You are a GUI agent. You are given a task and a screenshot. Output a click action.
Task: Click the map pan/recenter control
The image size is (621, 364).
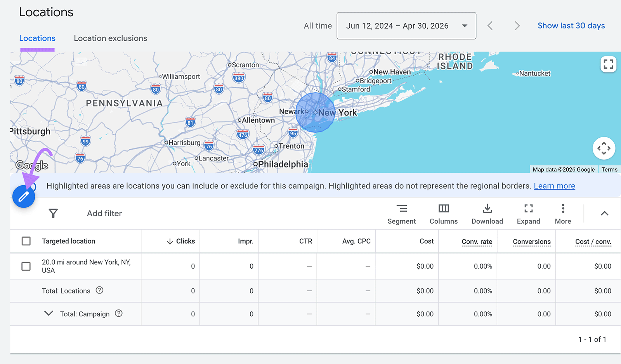[604, 148]
